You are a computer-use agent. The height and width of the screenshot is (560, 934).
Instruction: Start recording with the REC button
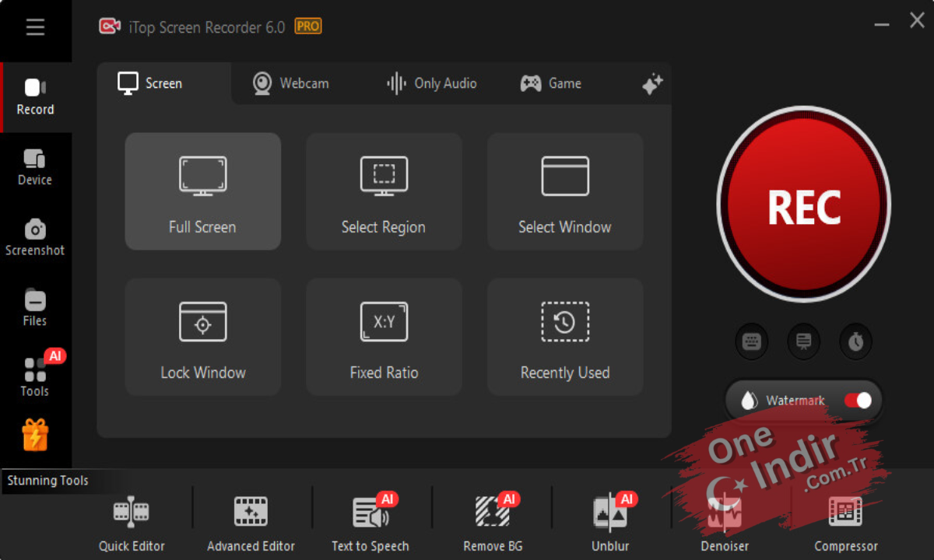(804, 205)
